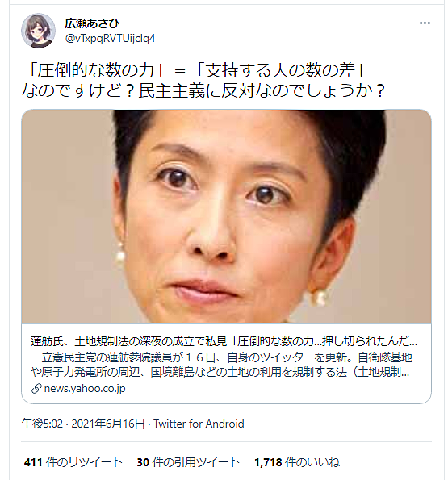Open the handle @vTxpqRVTUijcIq4
The width and height of the screenshot is (448, 480).
point(110,39)
